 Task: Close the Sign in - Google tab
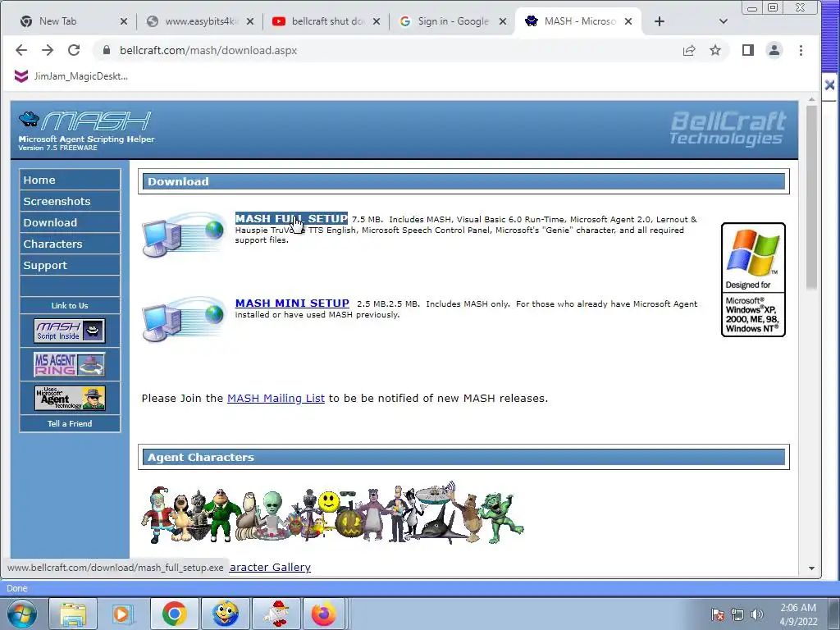click(503, 21)
